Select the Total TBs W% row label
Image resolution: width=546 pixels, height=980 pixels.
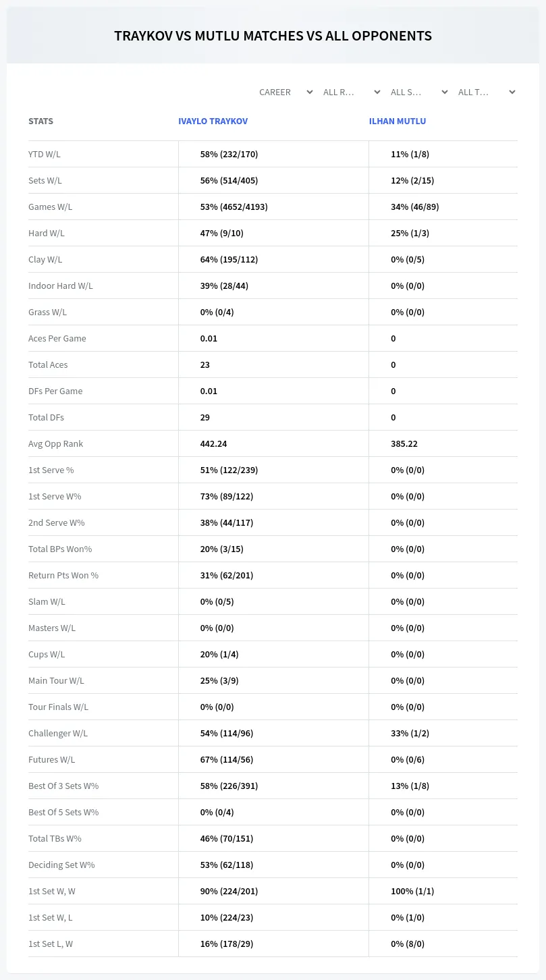55,838
